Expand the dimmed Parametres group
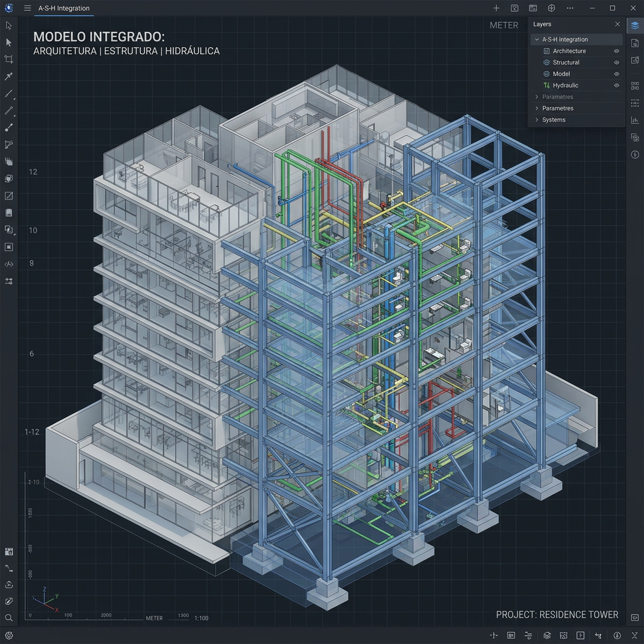This screenshot has height=644, width=644. point(537,97)
